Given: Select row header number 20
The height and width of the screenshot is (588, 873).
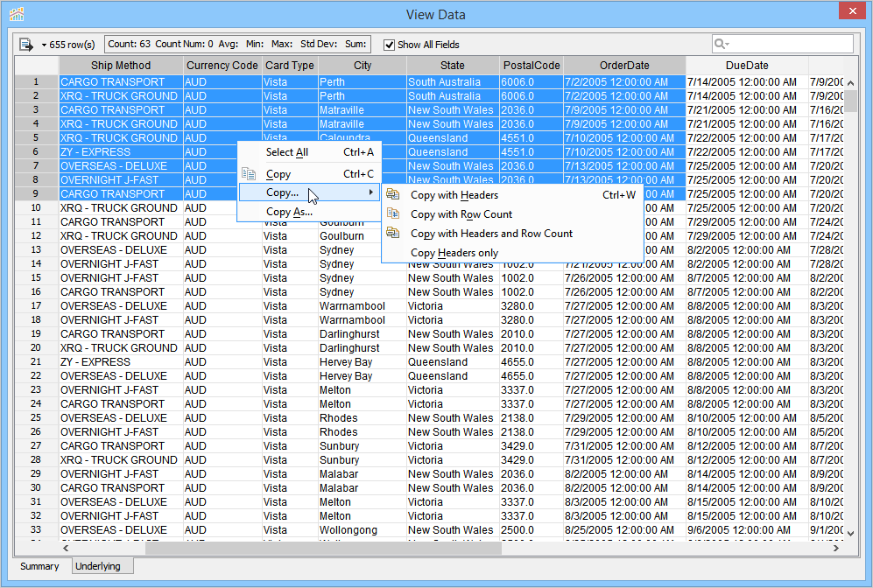Looking at the screenshot, I should [x=36, y=347].
